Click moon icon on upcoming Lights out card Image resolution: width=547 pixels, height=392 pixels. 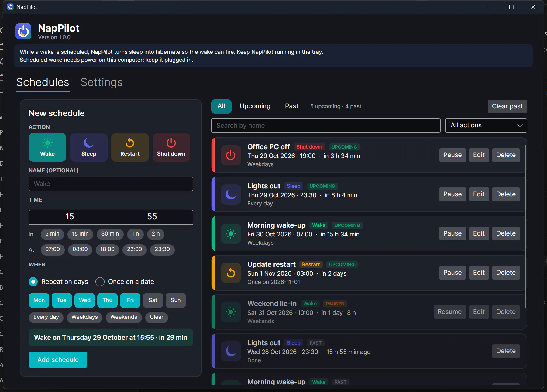[231, 194]
